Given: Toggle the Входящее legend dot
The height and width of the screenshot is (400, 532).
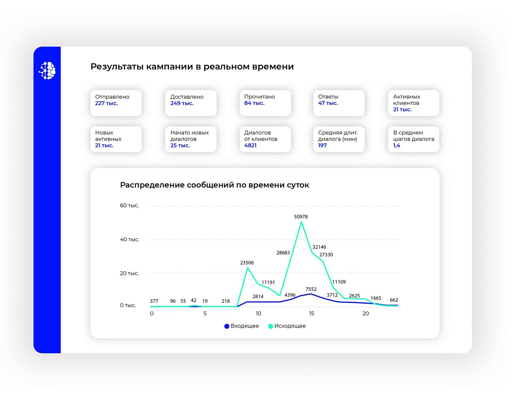Looking at the screenshot, I should [x=226, y=326].
